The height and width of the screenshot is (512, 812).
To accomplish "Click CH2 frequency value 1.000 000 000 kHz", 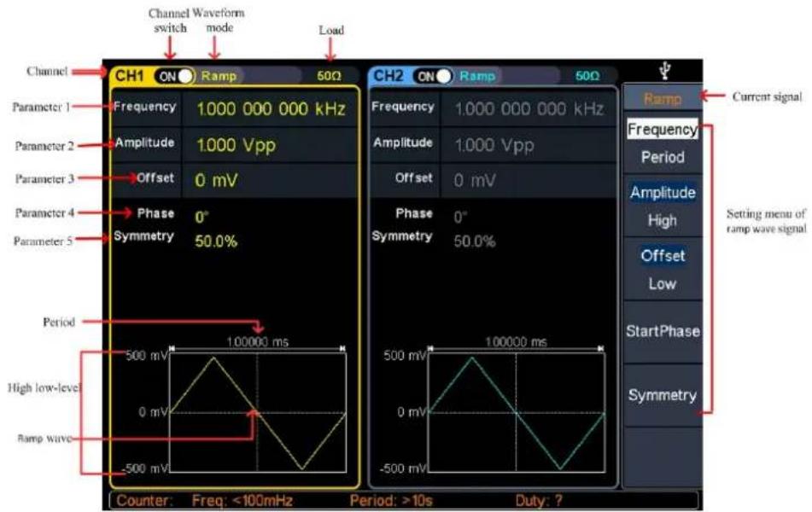I will click(529, 108).
